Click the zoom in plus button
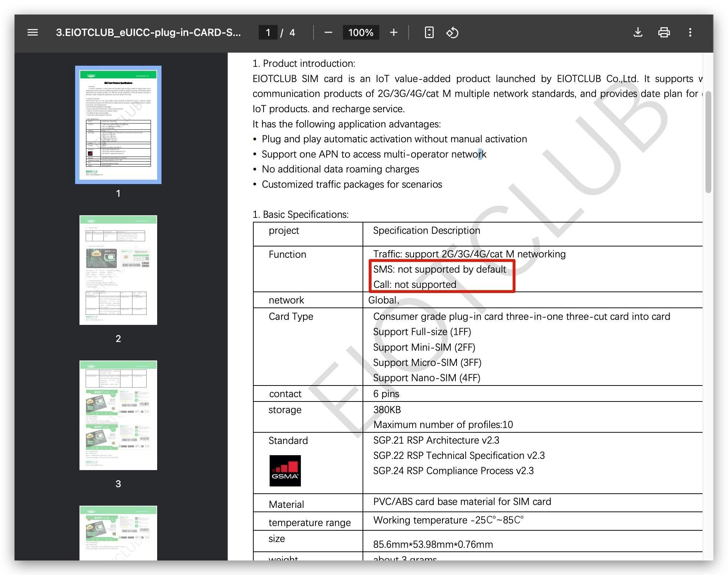 tap(393, 33)
